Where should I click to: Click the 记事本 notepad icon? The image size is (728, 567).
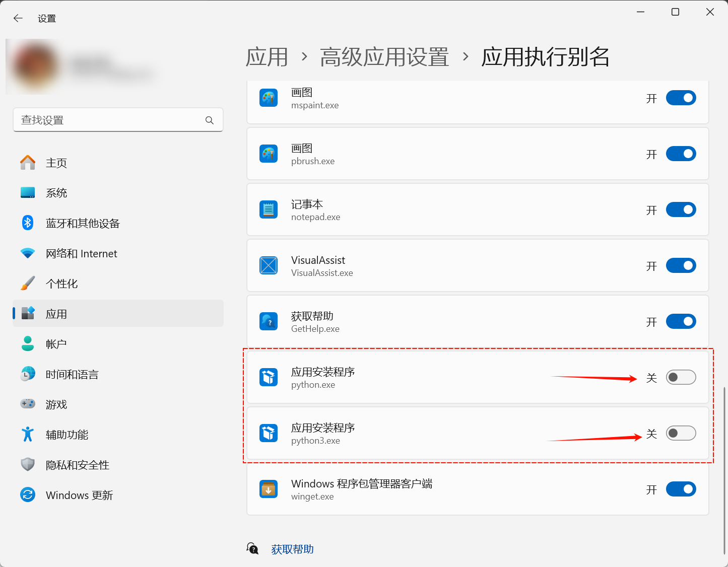[269, 209]
